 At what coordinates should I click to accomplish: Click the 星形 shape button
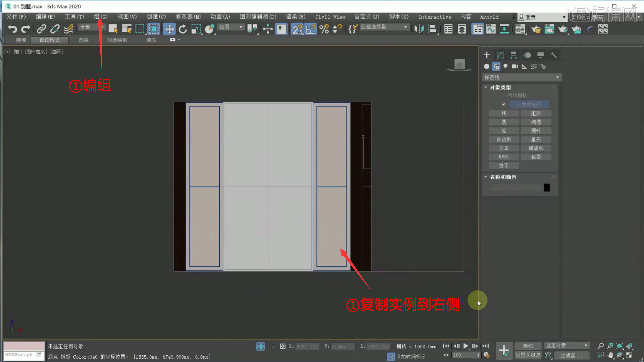point(536,139)
